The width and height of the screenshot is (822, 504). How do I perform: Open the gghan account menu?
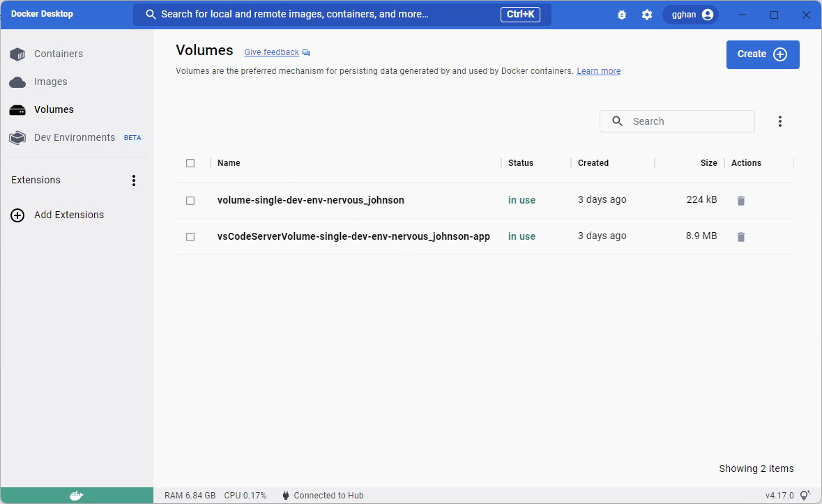[690, 15]
